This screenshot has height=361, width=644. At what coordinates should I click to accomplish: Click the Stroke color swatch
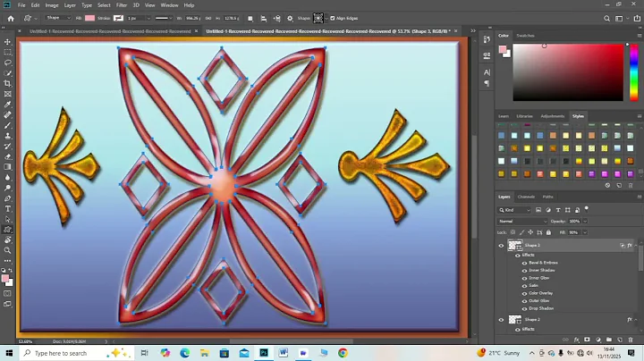pyautogui.click(x=118, y=18)
